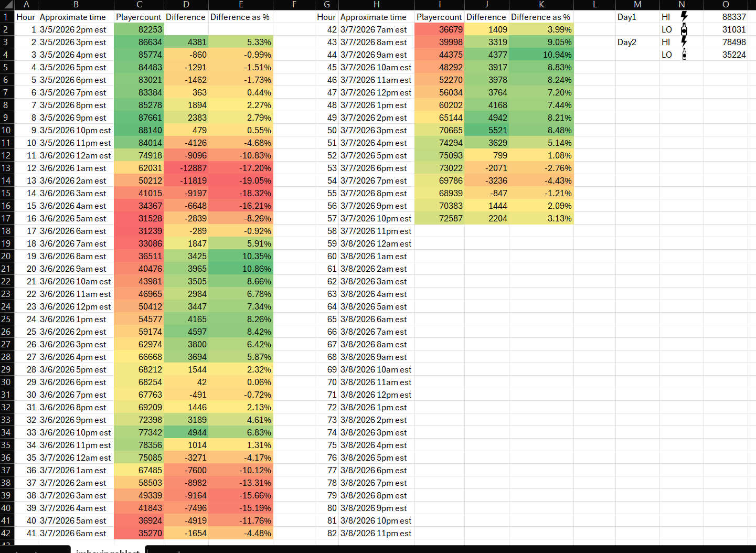Click the lightning bolt icon beside 88337
Viewport: 756px width, 553px height.
click(684, 17)
